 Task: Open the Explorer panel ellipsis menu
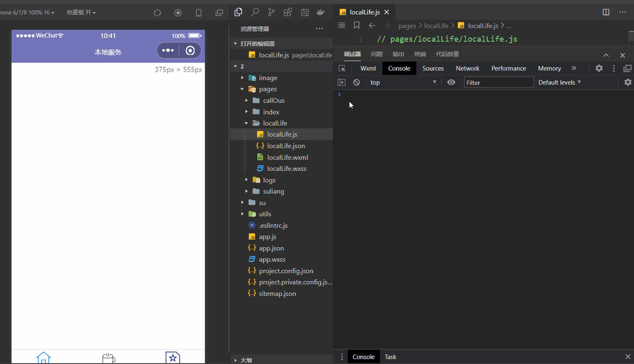coord(319,29)
